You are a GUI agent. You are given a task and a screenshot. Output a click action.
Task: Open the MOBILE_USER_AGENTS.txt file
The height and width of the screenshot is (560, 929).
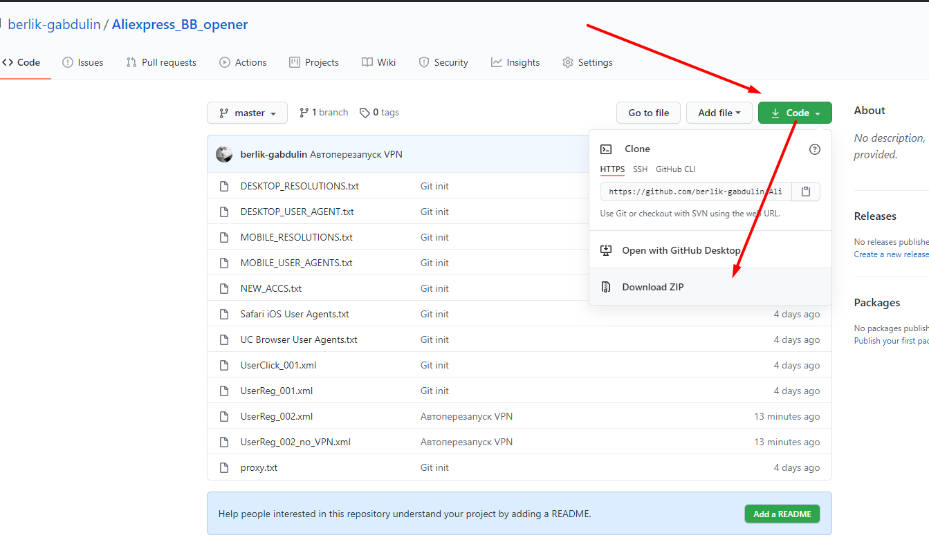point(297,263)
